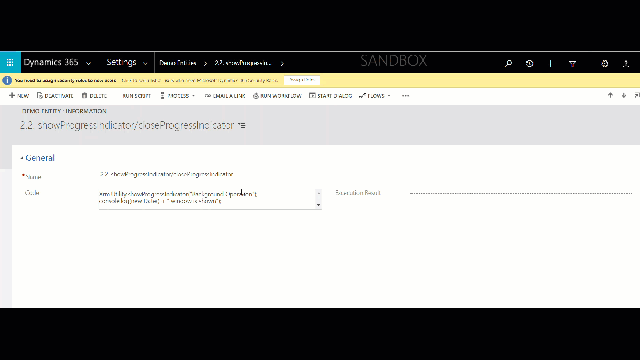This screenshot has height=360, width=640.
Task: Click Email a Link command
Action: [x=225, y=96]
